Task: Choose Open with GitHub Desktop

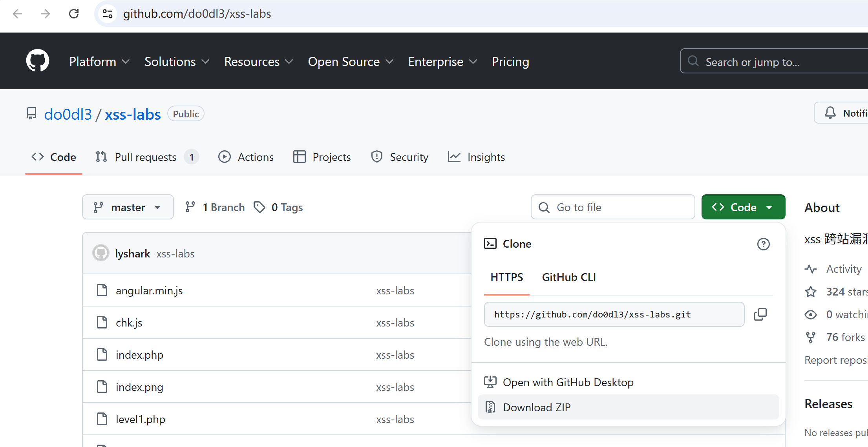Action: [x=568, y=382]
